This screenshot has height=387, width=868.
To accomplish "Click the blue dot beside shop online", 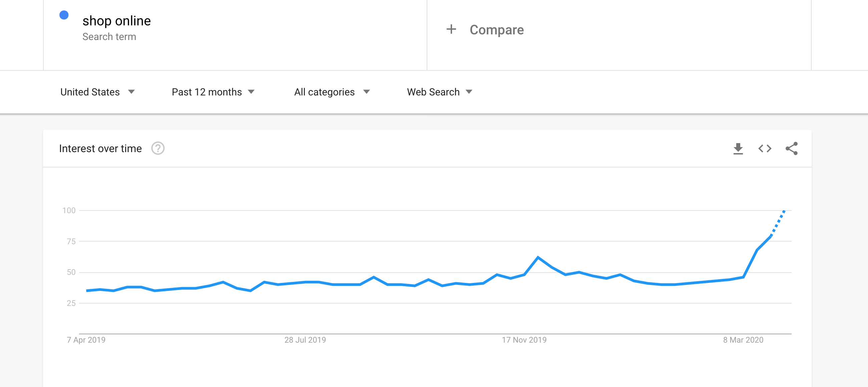I will point(64,15).
